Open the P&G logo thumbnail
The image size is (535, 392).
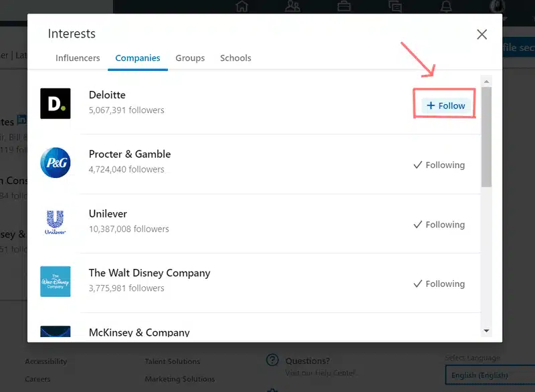(56, 163)
